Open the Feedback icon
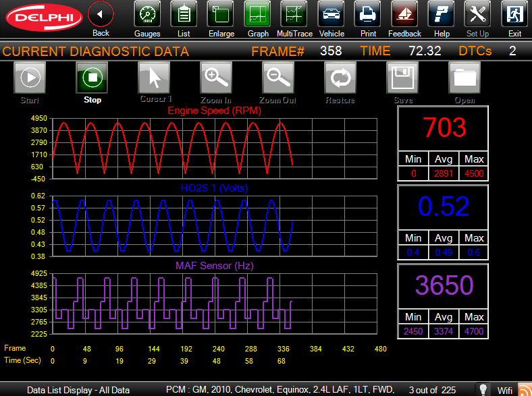 404,14
